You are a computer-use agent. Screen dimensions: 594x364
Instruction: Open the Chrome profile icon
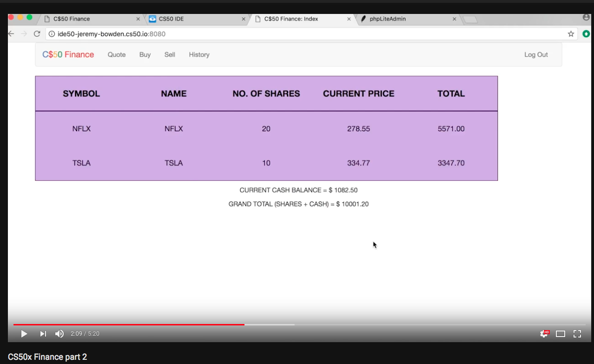pyautogui.click(x=586, y=17)
